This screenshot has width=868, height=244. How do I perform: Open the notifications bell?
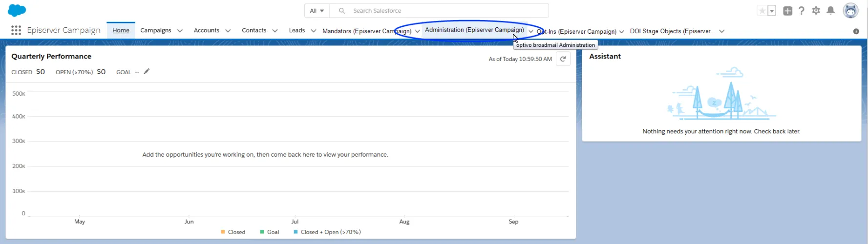click(x=830, y=11)
